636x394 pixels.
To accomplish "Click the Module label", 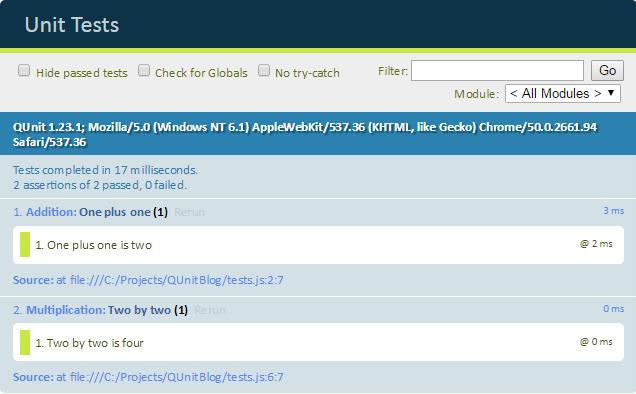I will click(476, 94).
